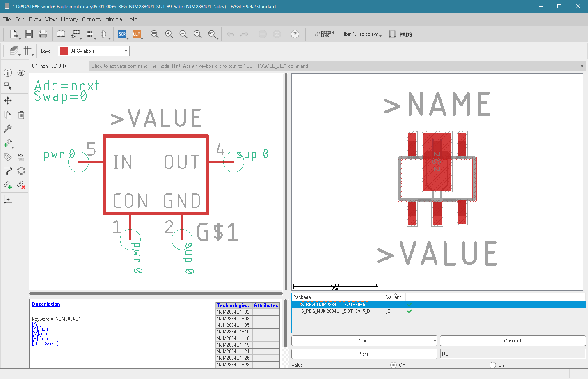Open the Draw menu

(x=35, y=19)
